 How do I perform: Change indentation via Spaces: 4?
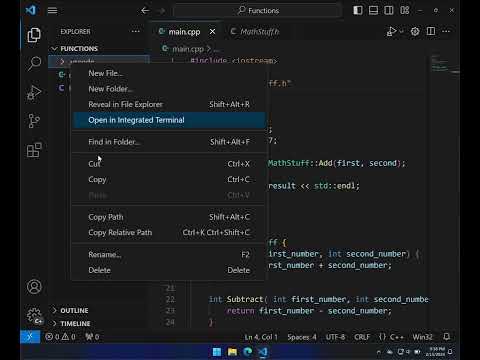tap(302, 337)
